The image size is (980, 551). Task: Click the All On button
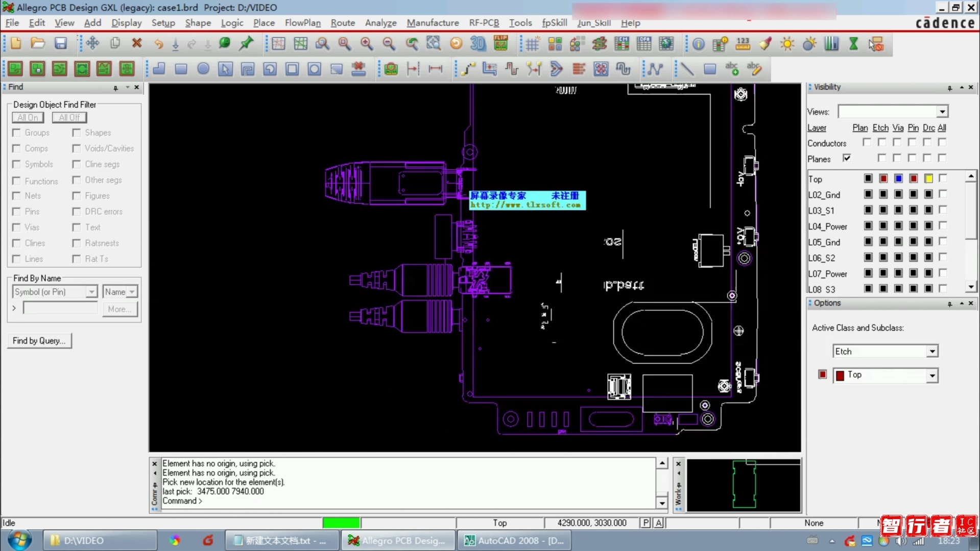pos(28,118)
